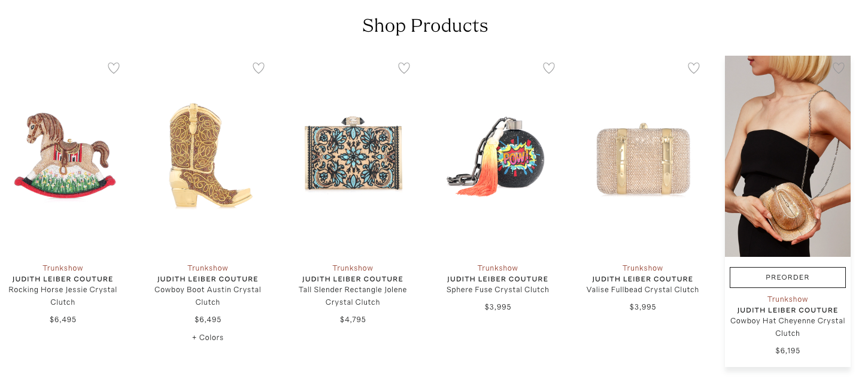The height and width of the screenshot is (379, 868).
Task: Open Cowboy Hat Cheyenne Crystal Clutch title
Action: 788,327
